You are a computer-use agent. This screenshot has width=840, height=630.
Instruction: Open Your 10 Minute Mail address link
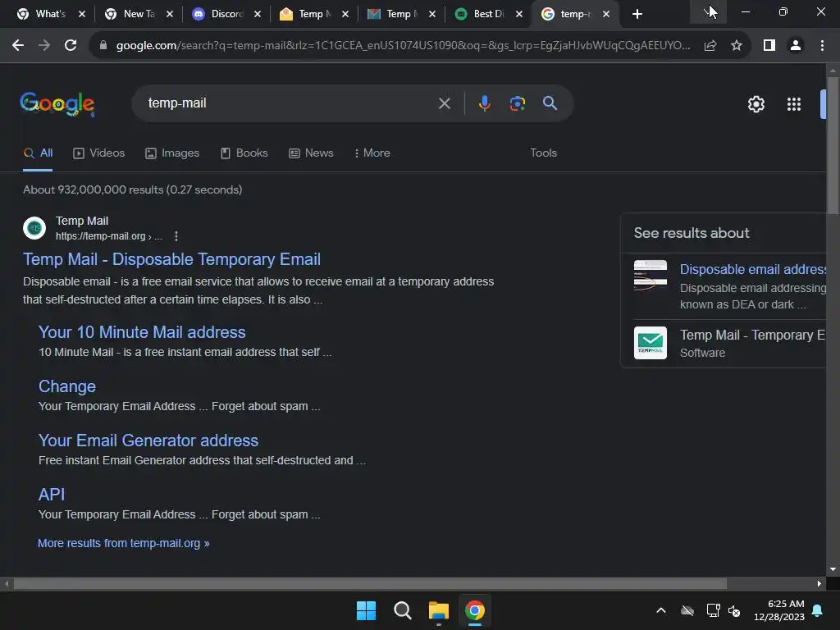[x=142, y=332]
